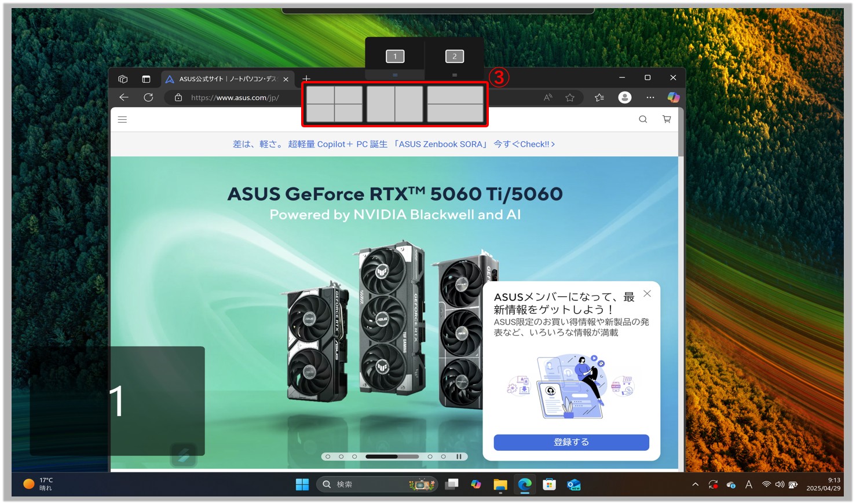This screenshot has width=856, height=504.
Task: Open Edge Settings and more menu
Action: point(650,97)
